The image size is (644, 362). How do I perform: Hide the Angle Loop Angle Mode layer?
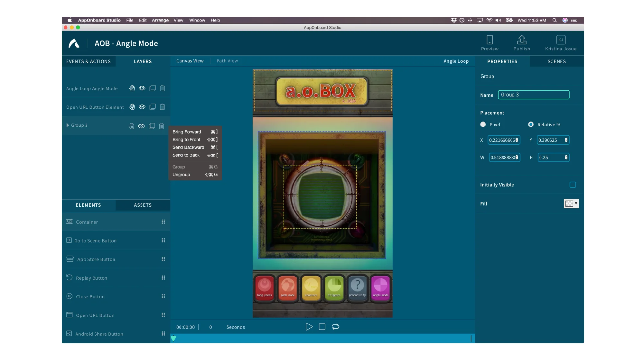[x=142, y=88]
